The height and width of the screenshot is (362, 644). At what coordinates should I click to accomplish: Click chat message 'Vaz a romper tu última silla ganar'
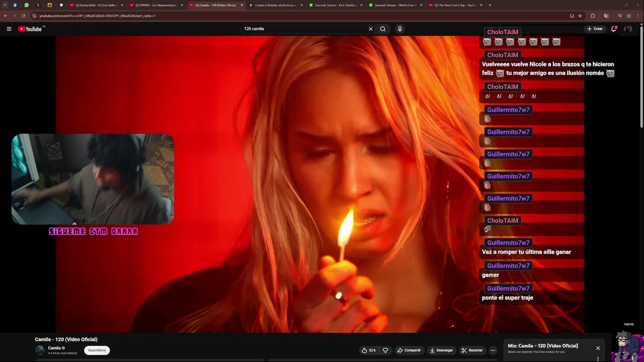click(526, 252)
